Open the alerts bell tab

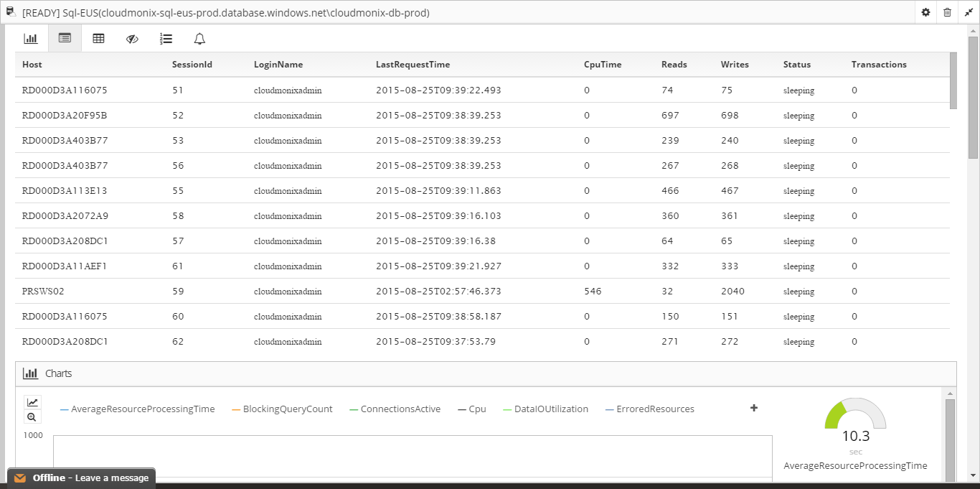pyautogui.click(x=200, y=38)
